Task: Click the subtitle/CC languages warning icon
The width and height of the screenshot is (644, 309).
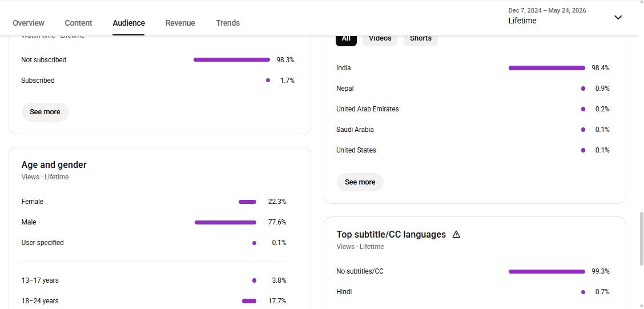Action: coord(456,234)
